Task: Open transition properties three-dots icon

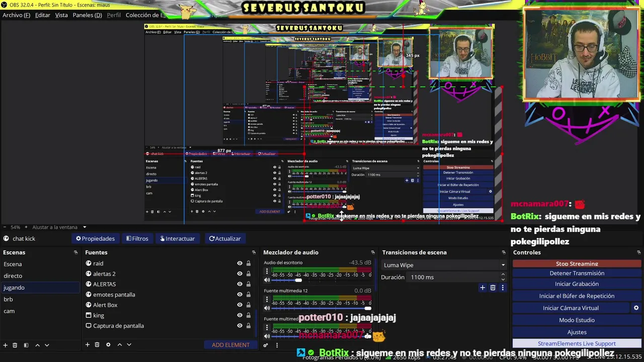Action: click(502, 288)
